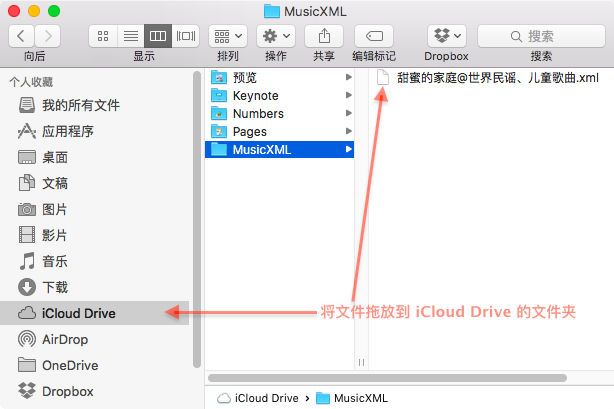Image resolution: width=614 pixels, height=409 pixels.
Task: Open the Downloads (下载) sidebar item
Action: click(55, 287)
